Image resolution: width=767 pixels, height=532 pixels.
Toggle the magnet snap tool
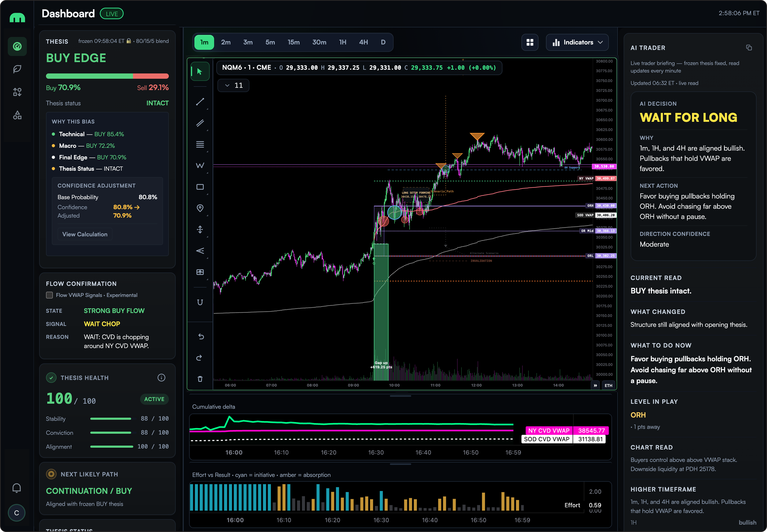(x=200, y=302)
